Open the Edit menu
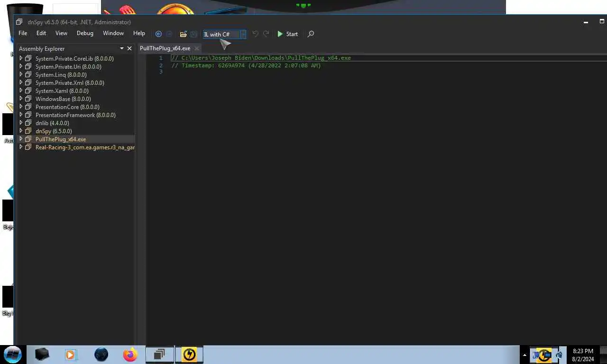Viewport: 607px width, 364px height. point(41,33)
